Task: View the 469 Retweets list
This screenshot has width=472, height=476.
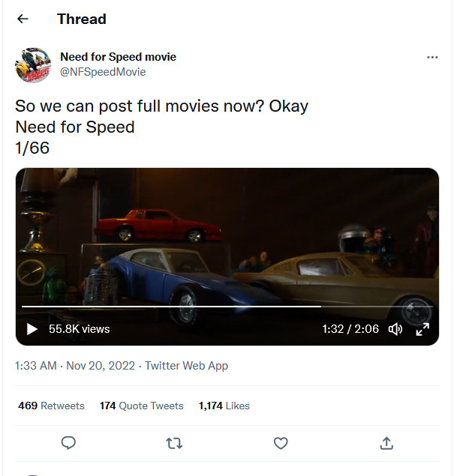Action: click(x=51, y=406)
